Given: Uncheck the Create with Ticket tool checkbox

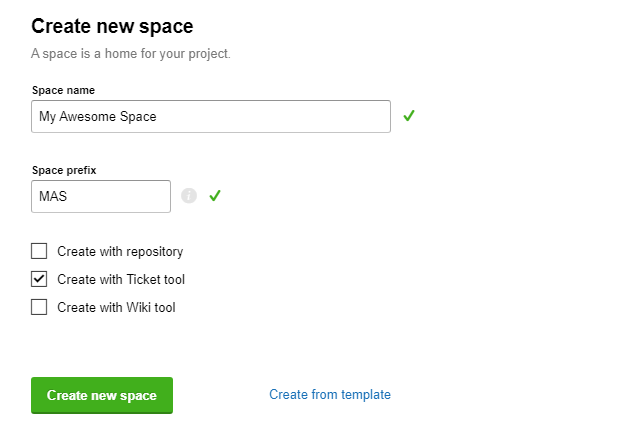Looking at the screenshot, I should (x=39, y=280).
